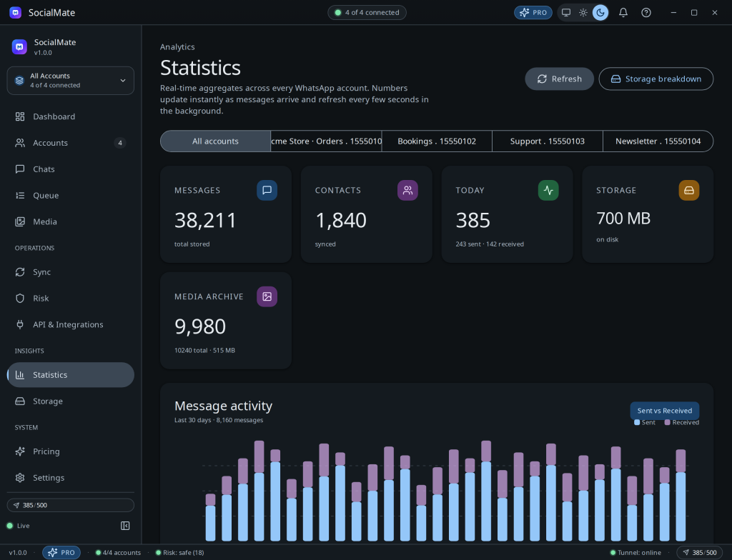Click the Storage card disk icon
This screenshot has width=732, height=560.
point(688,191)
